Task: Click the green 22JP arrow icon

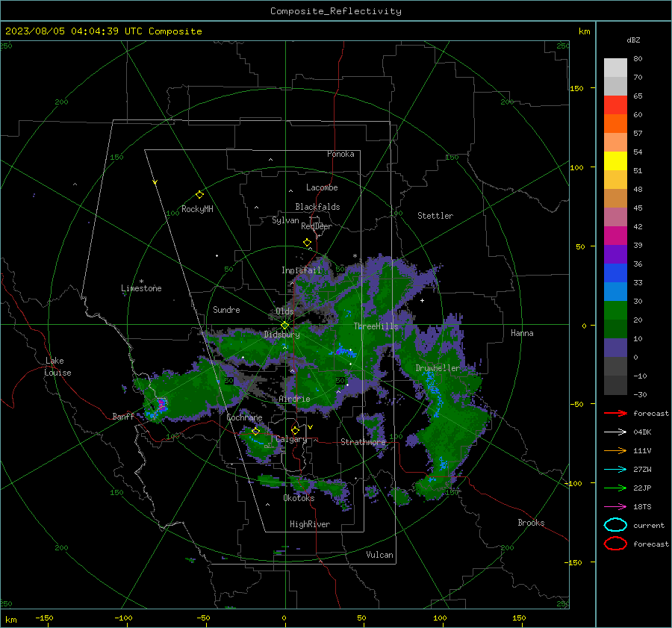Action: [x=615, y=488]
